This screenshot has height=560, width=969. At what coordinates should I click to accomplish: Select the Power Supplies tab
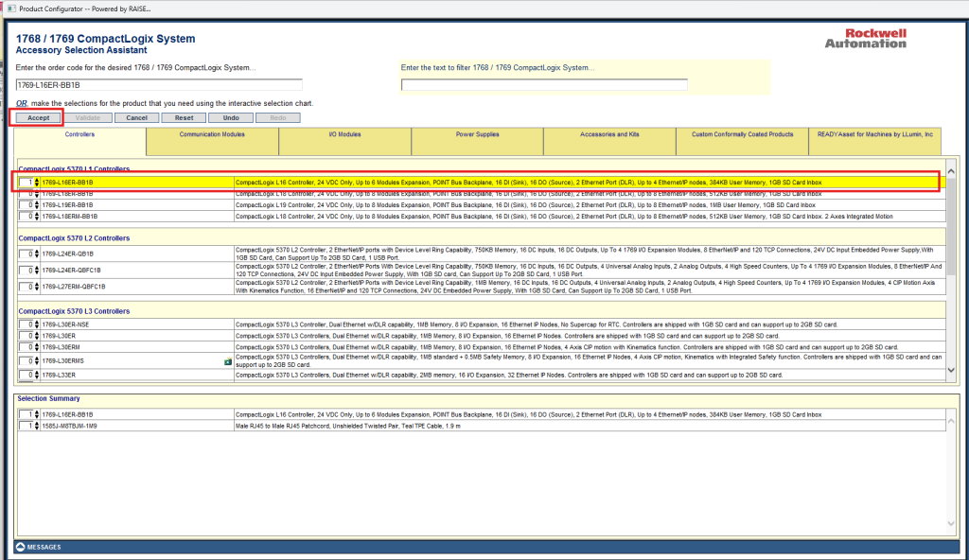pos(477,135)
